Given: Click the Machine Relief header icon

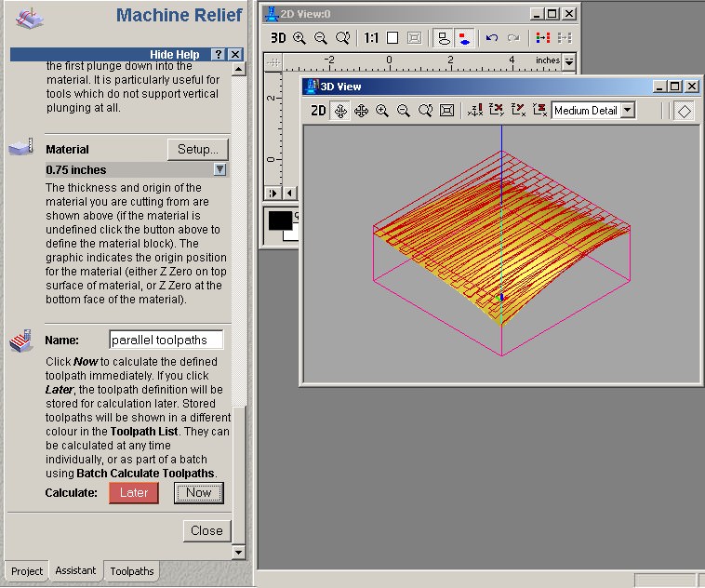Looking at the screenshot, I should [30, 19].
